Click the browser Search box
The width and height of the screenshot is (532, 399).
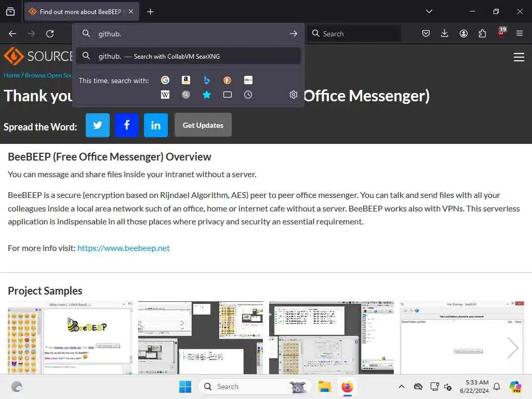[x=354, y=33]
